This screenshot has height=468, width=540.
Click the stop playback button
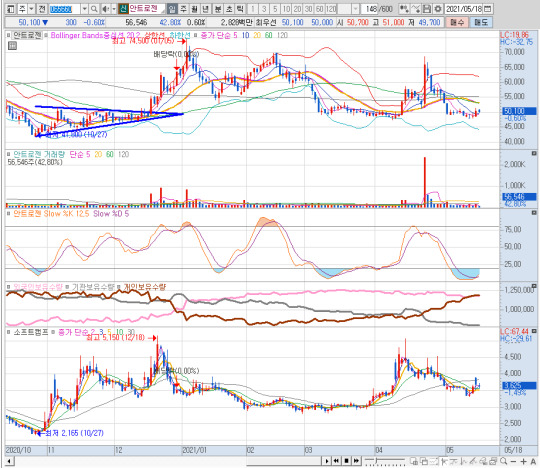click(347, 461)
